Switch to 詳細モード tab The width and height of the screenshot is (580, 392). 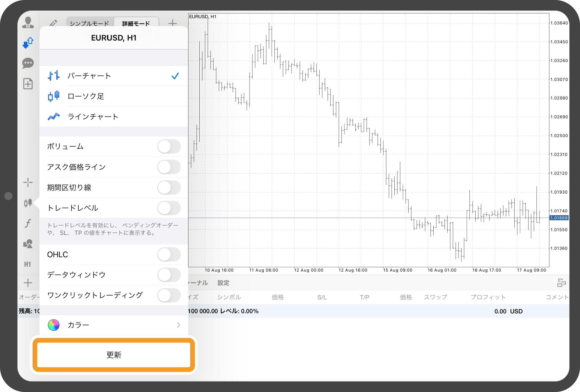click(136, 23)
